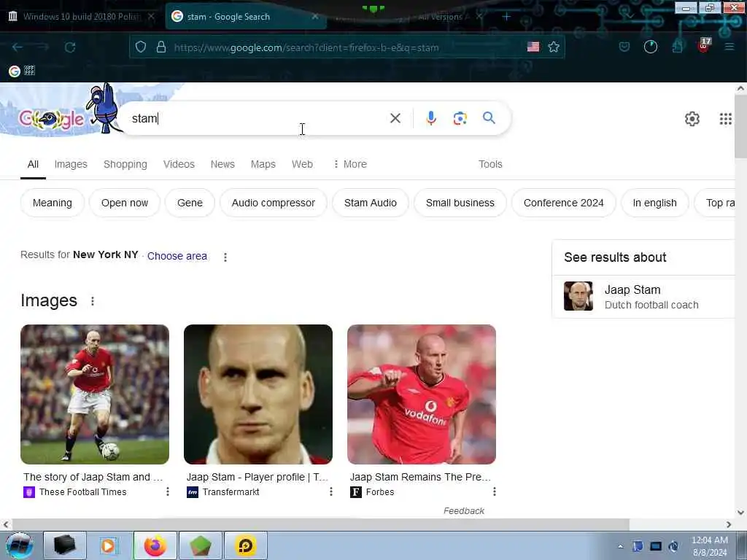
Task: Open media player taskbar icon
Action: [108, 545]
